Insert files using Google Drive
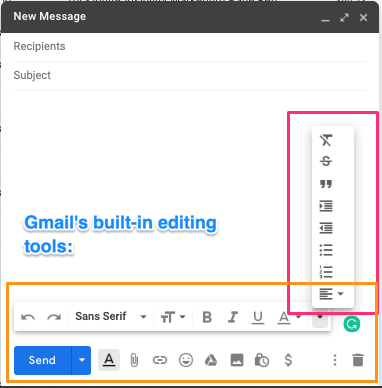The image size is (382, 388). click(211, 360)
